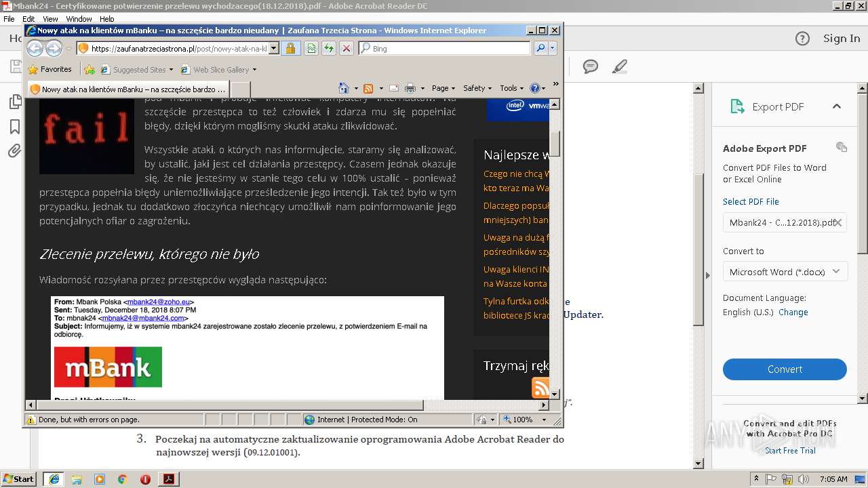Viewport: 868px width, 488px height.
Task: Click Sign In in Acrobat
Action: pyautogui.click(x=842, y=39)
